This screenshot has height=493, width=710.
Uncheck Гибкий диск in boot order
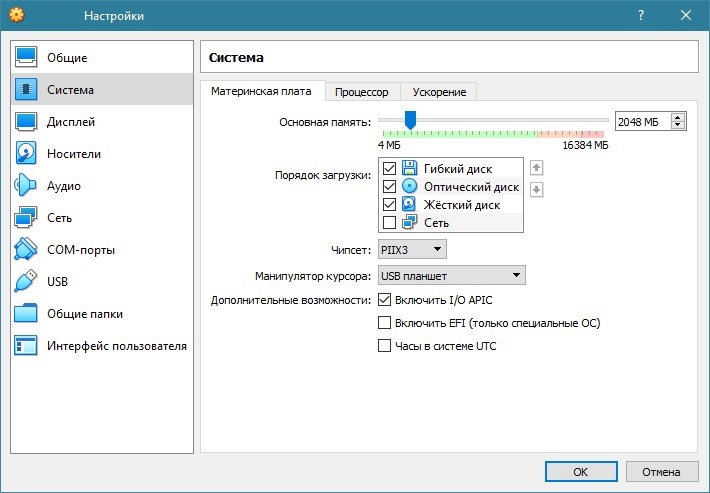pyautogui.click(x=390, y=168)
